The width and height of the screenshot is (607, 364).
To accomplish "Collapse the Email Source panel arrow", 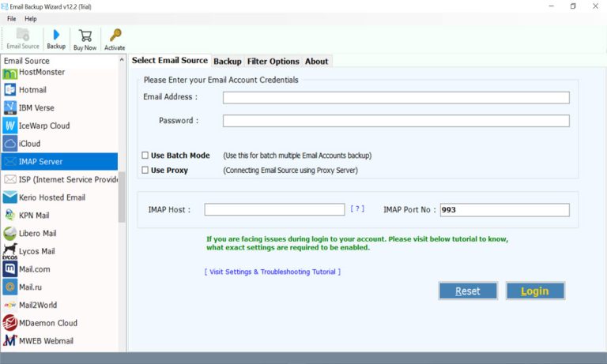I will tap(122, 60).
